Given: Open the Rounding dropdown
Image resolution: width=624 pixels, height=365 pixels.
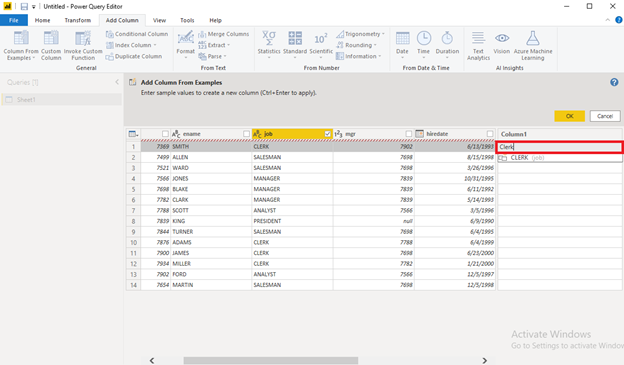Looking at the screenshot, I should click(x=375, y=45).
